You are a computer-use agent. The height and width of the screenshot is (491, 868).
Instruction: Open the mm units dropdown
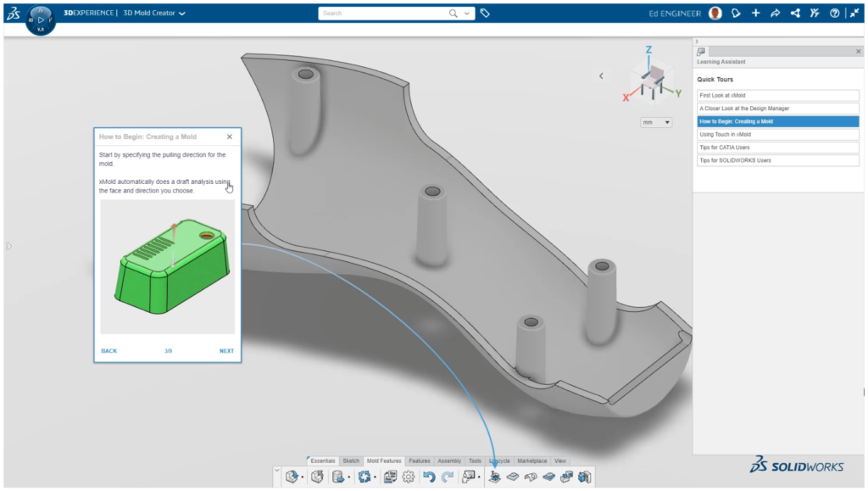click(x=654, y=122)
